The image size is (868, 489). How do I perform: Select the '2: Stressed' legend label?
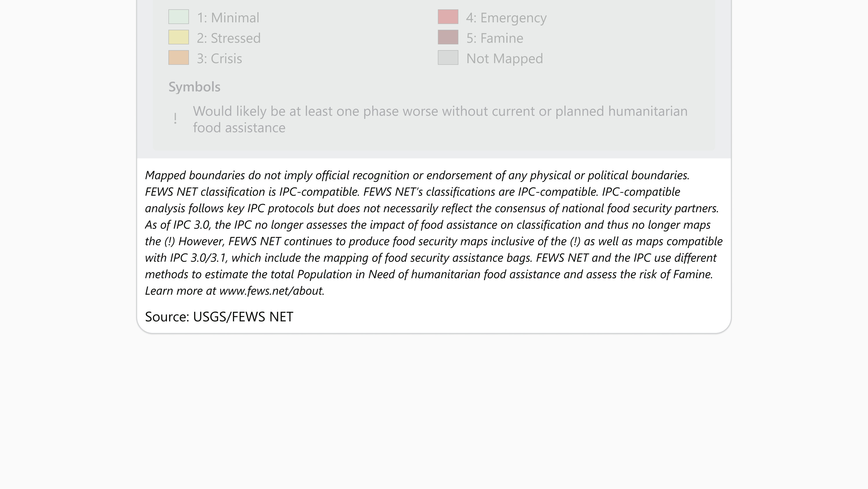(x=229, y=38)
